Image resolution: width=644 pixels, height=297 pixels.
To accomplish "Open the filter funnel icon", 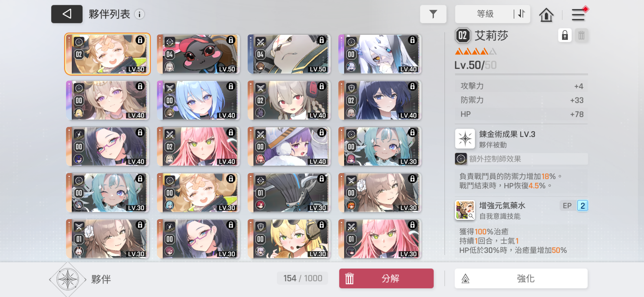I will pyautogui.click(x=433, y=14).
